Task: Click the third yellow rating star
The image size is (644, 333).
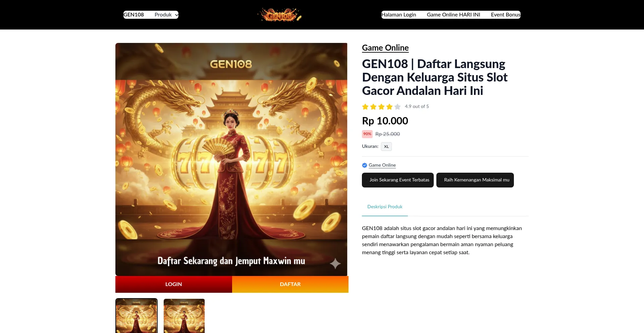Action: point(381,107)
